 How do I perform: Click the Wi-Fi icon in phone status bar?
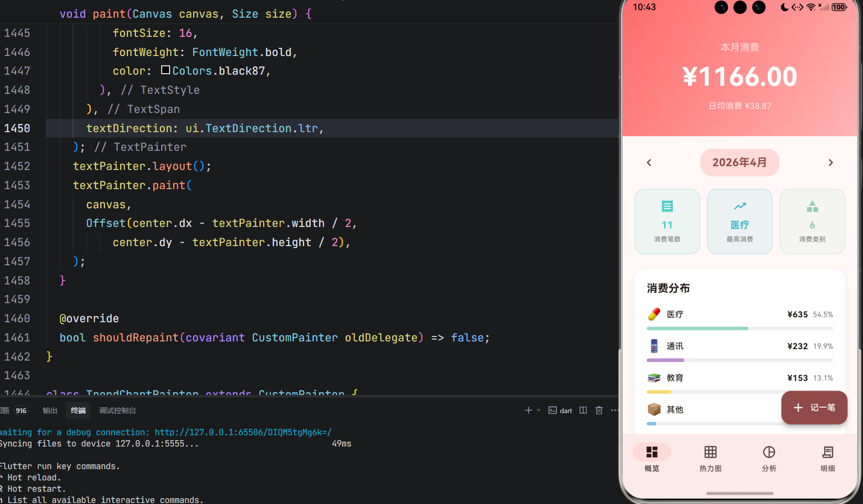[x=811, y=7]
